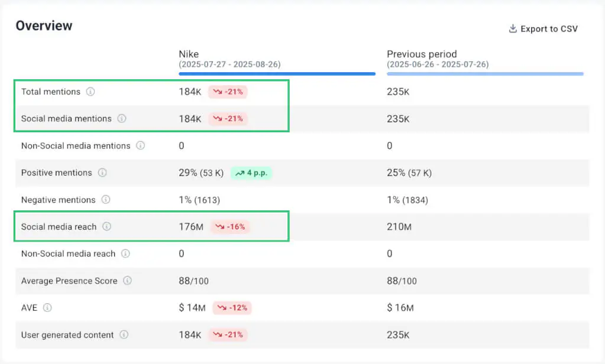Click the 235K previous value for Social media mentions
This screenshot has height=364, width=605.
pyautogui.click(x=398, y=119)
